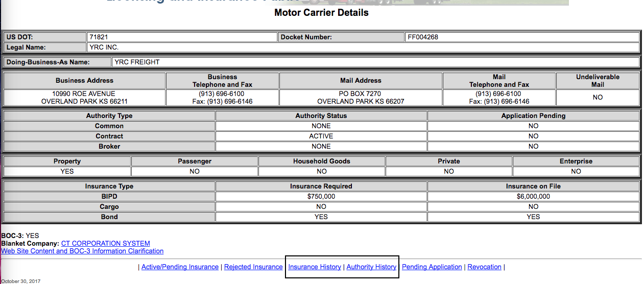The height and width of the screenshot is (284, 644).
Task: Click the BIPD required amount $750,000
Action: 321,197
